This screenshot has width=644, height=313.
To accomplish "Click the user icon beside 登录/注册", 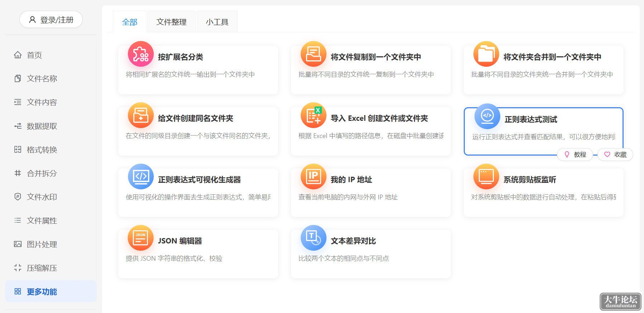I will pyautogui.click(x=32, y=20).
